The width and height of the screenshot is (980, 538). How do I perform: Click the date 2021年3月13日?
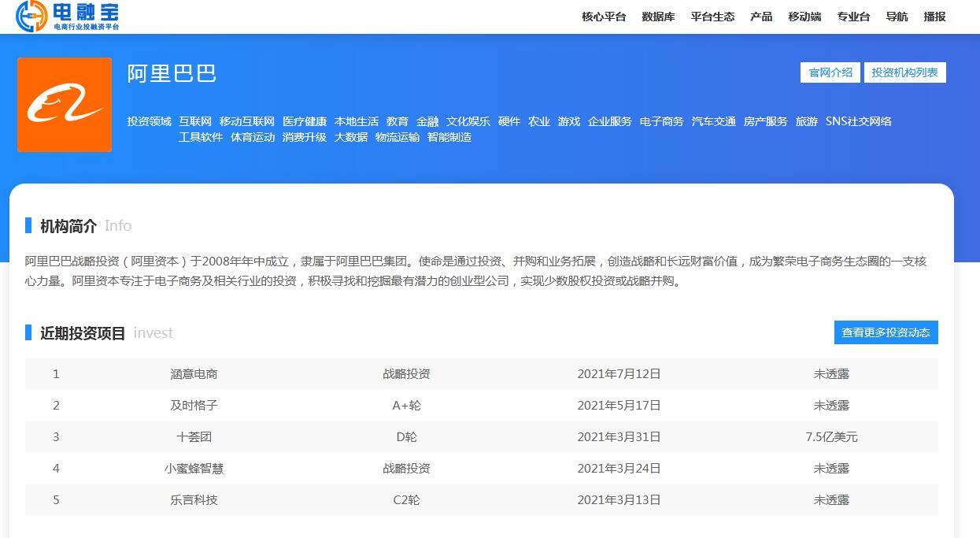click(x=619, y=500)
